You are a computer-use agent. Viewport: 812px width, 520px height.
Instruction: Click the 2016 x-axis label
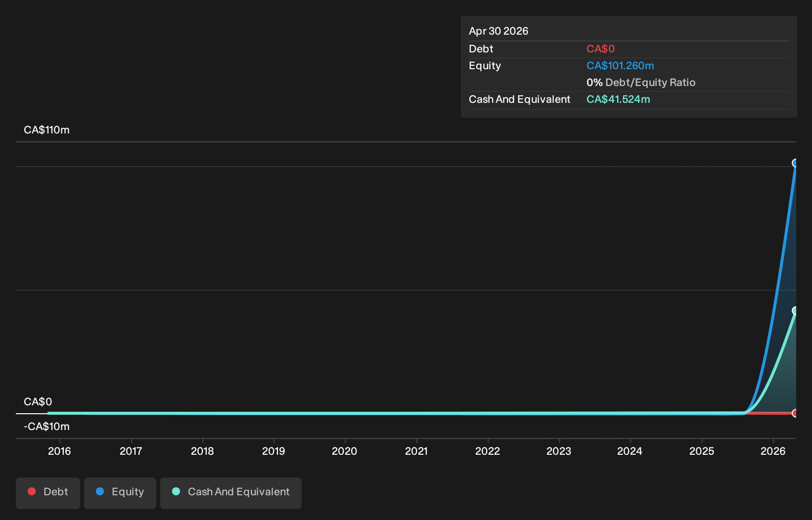pyautogui.click(x=59, y=451)
